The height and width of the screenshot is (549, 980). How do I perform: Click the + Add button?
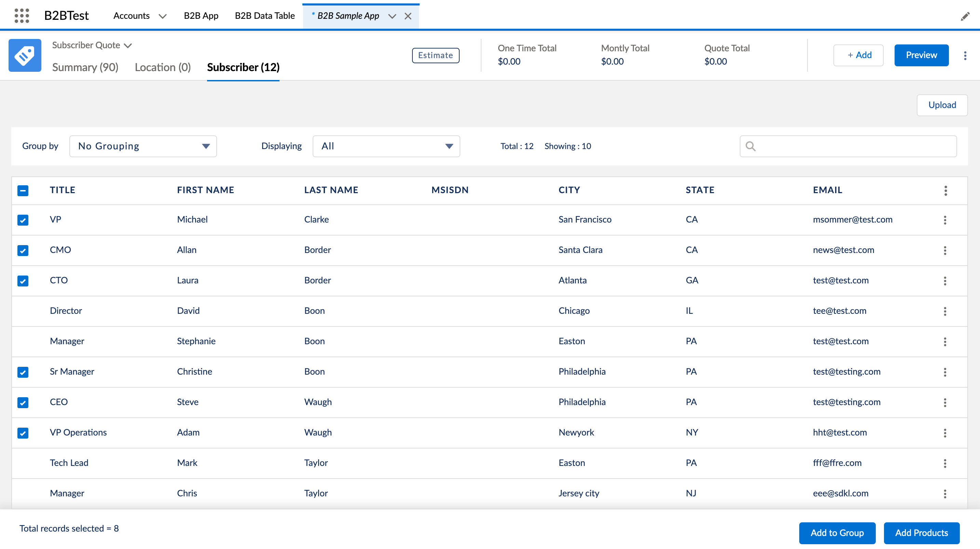858,55
